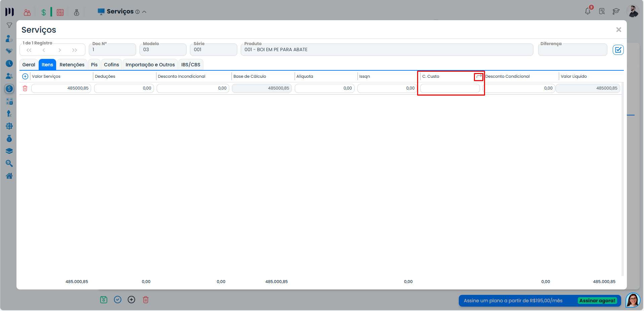Click the Assinar agora! button

coord(597,301)
